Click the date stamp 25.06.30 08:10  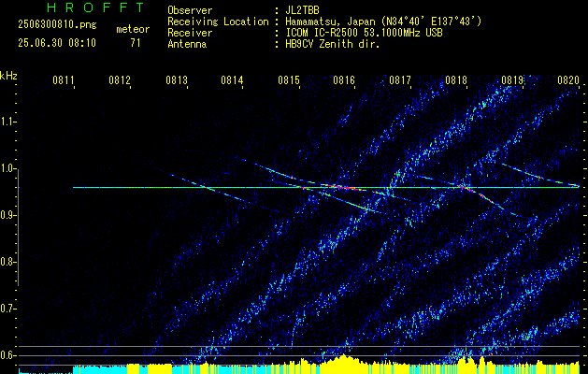(x=57, y=43)
